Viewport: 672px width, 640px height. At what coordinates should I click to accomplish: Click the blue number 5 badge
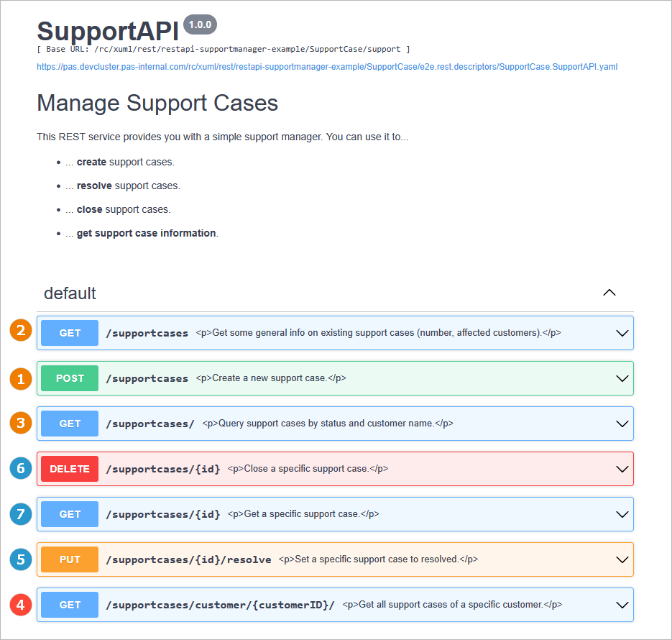[21, 559]
